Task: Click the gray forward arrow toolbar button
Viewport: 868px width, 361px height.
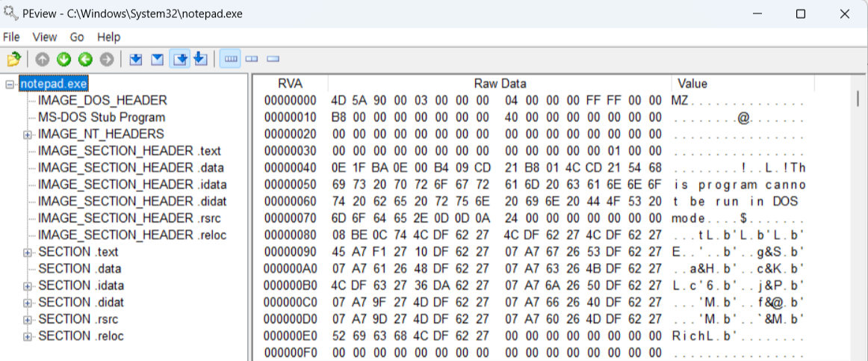Action: (x=106, y=59)
